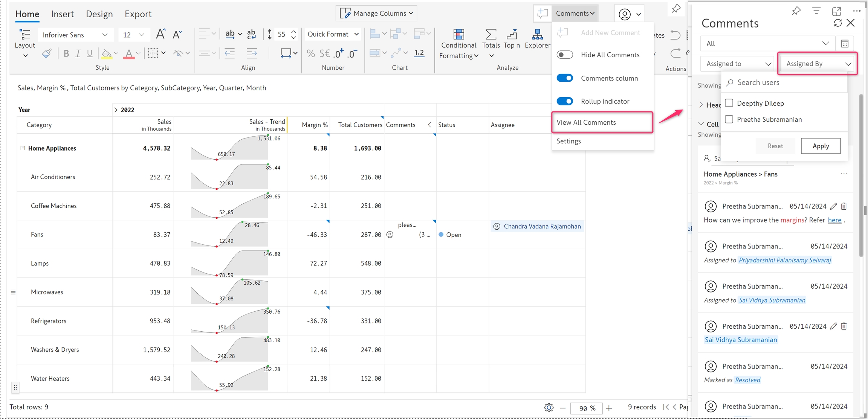This screenshot has height=419, width=868.
Task: Disable the Rollup indicator switch
Action: click(x=565, y=101)
